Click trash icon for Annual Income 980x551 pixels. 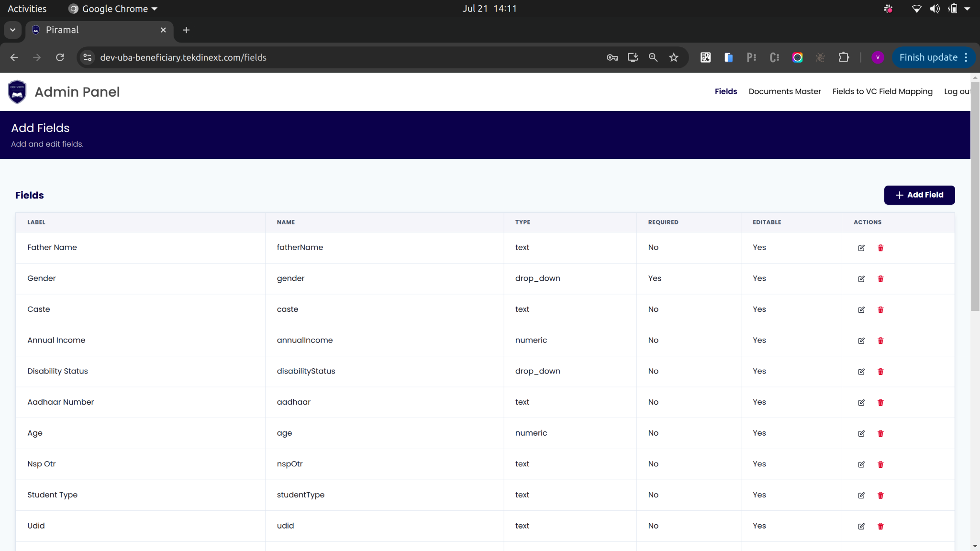tap(880, 341)
